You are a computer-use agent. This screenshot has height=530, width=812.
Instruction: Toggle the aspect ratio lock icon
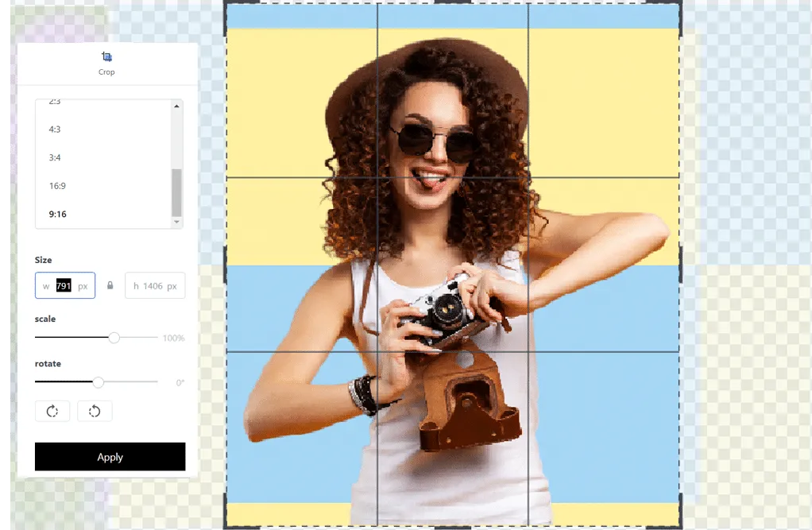click(110, 286)
